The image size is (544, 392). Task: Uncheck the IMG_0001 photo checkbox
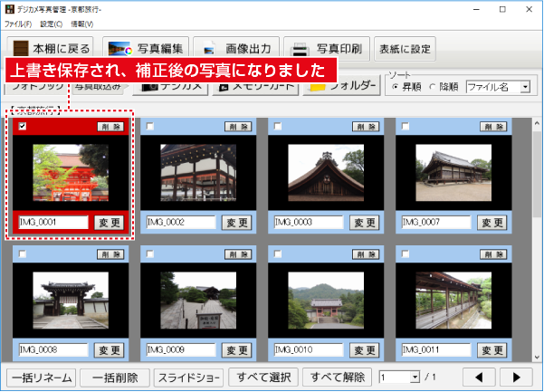tap(23, 127)
